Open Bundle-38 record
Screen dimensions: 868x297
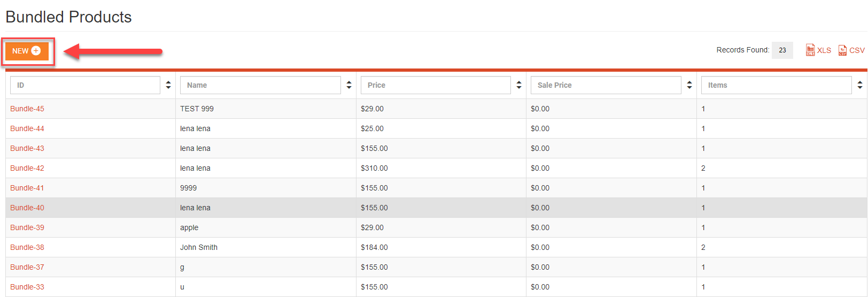27,247
